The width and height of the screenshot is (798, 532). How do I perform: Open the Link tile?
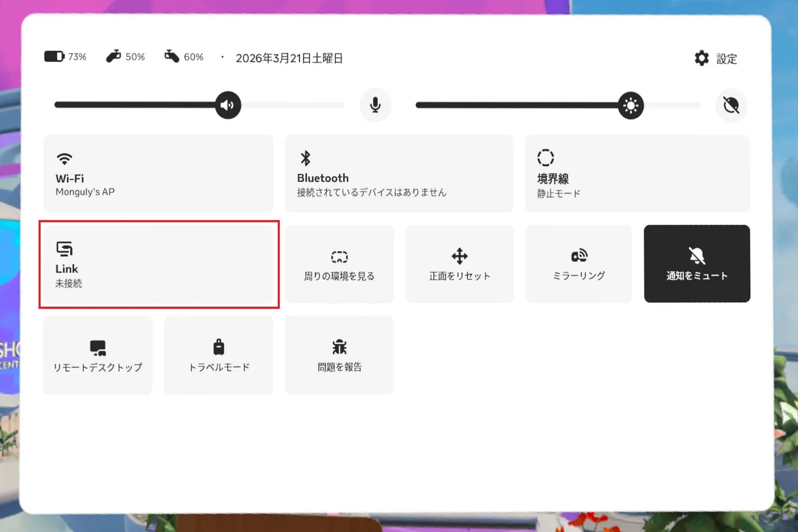coord(158,264)
